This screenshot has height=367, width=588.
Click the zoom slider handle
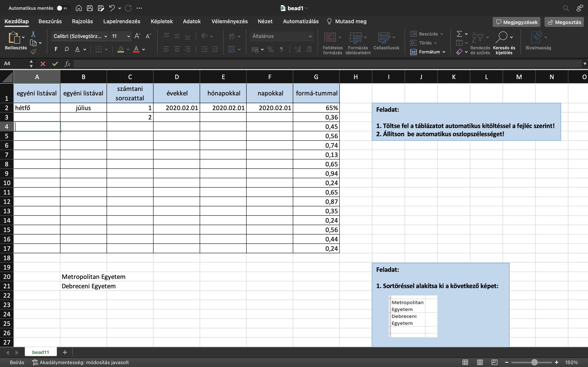coord(534,362)
